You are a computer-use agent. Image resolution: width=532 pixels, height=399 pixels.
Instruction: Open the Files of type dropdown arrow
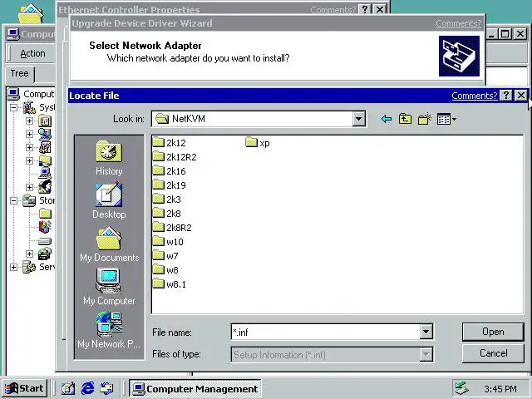click(x=426, y=355)
